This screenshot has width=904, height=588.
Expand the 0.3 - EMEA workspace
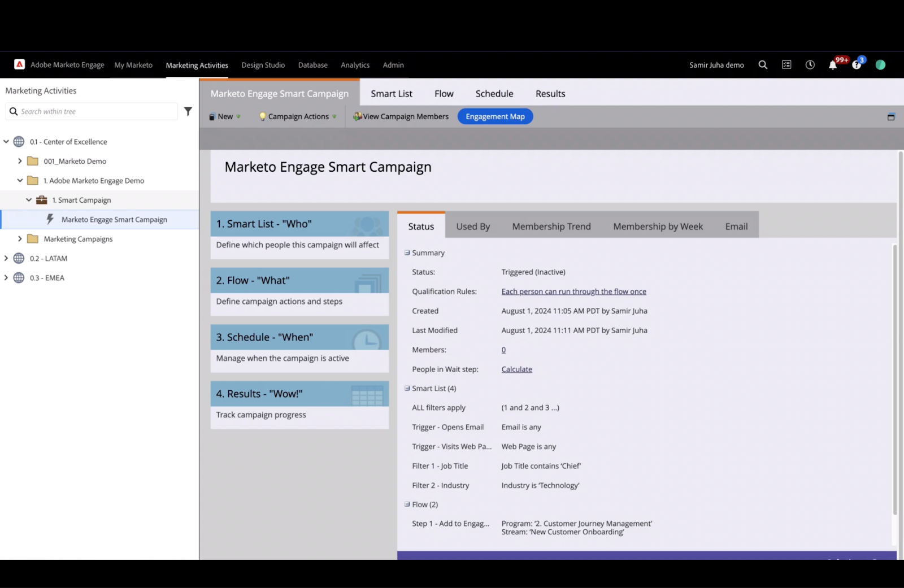tap(6, 277)
